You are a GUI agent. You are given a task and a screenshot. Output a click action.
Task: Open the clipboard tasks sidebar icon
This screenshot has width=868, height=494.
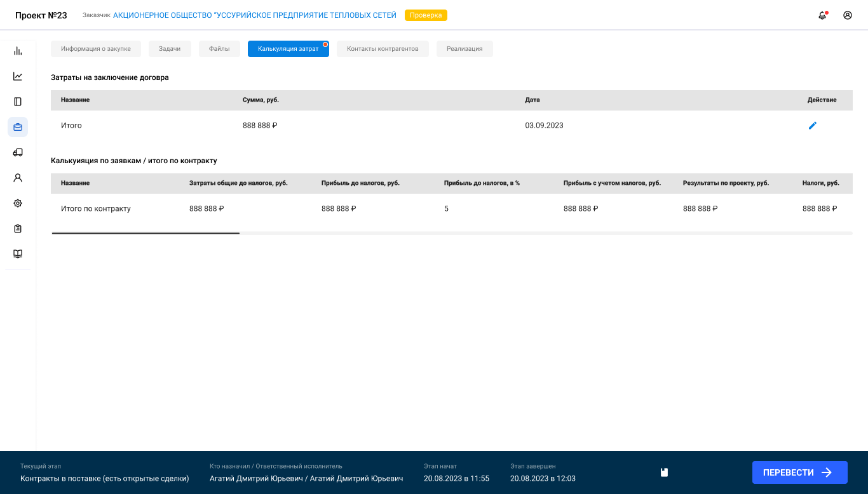18,229
